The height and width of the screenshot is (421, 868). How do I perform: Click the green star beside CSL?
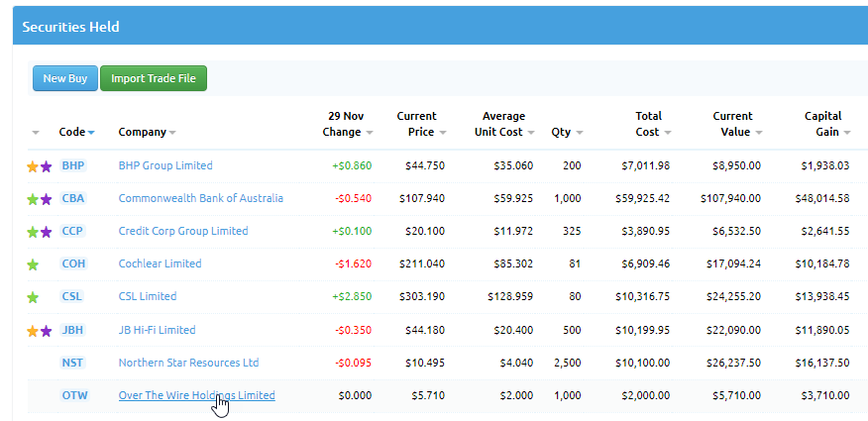pos(33,297)
